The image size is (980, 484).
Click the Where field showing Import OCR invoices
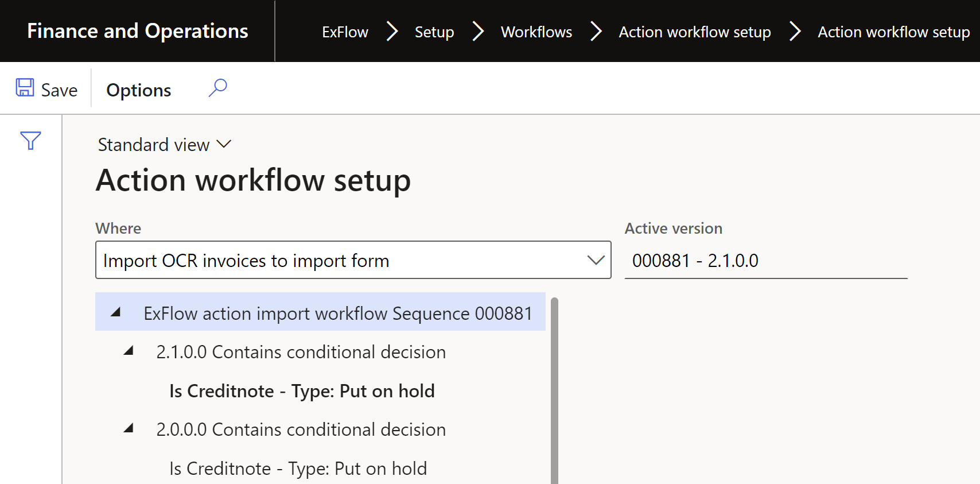coord(353,260)
